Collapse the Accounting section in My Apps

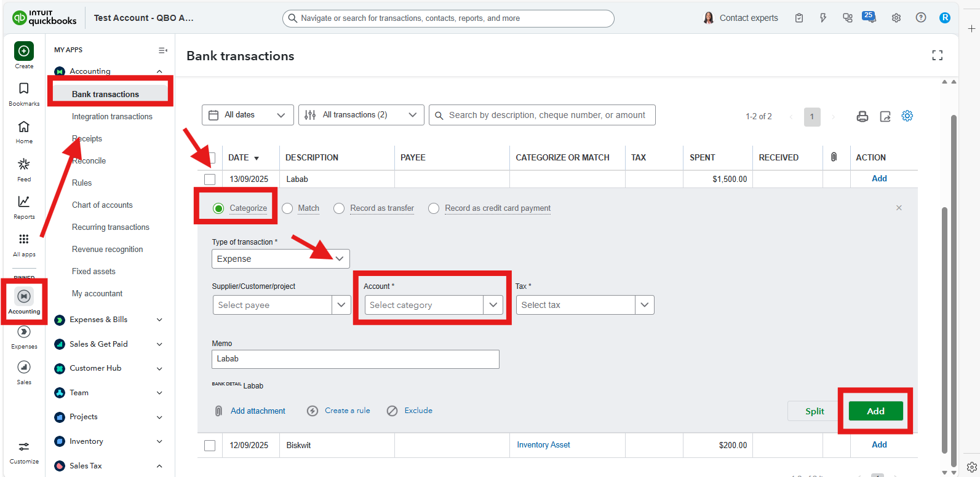160,71
